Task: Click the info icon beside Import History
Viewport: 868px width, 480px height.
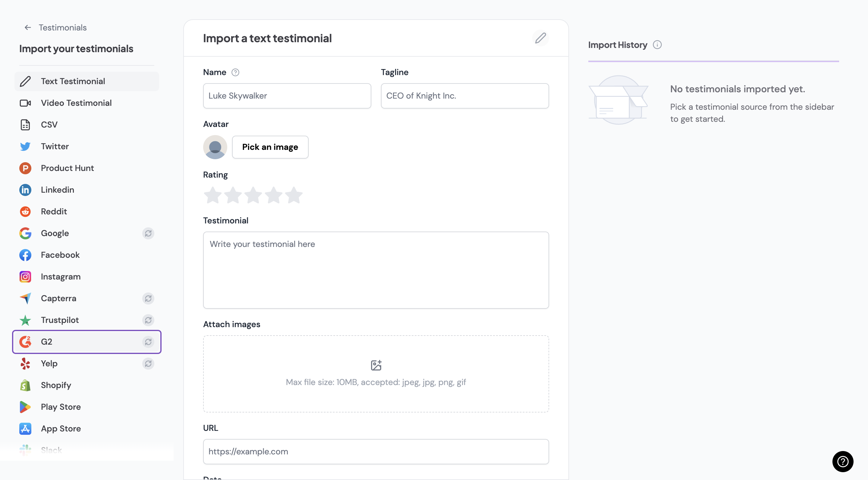Action: coord(657,45)
